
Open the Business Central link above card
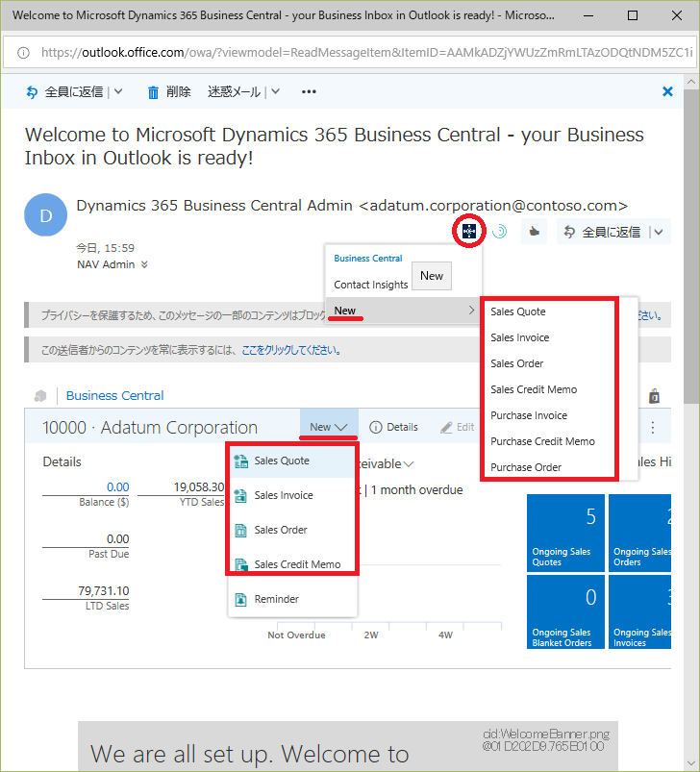[114, 396]
